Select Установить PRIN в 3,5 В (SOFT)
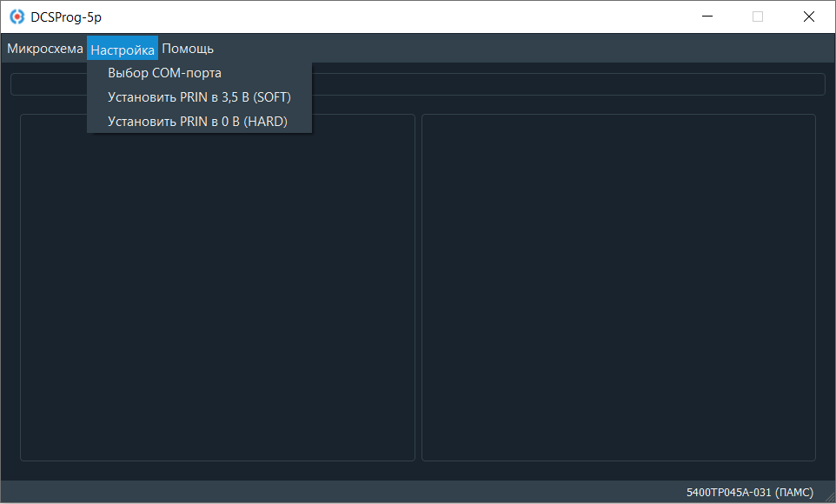This screenshot has height=504, width=836. click(199, 97)
